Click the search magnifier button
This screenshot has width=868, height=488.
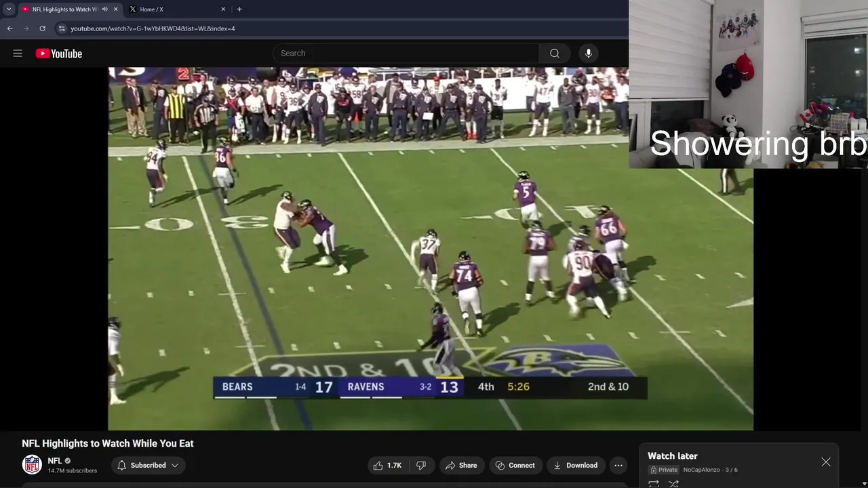coord(555,54)
